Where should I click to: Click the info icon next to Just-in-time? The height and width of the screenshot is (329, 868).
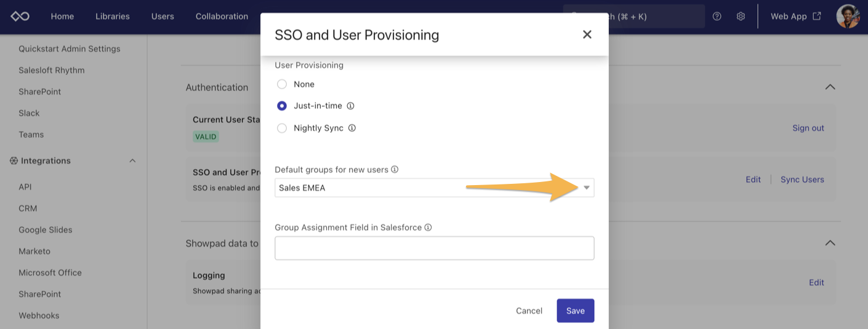tap(350, 106)
